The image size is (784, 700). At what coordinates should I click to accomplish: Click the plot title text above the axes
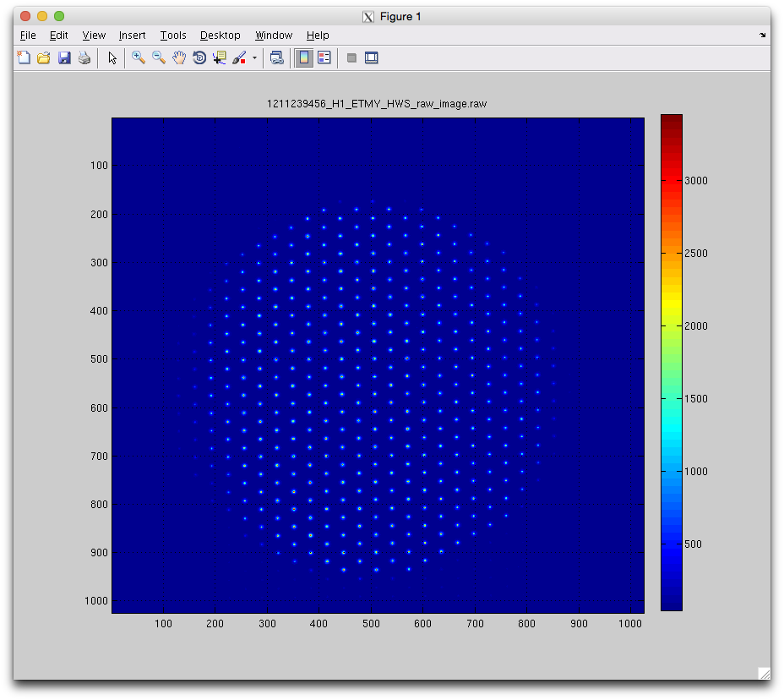point(377,104)
